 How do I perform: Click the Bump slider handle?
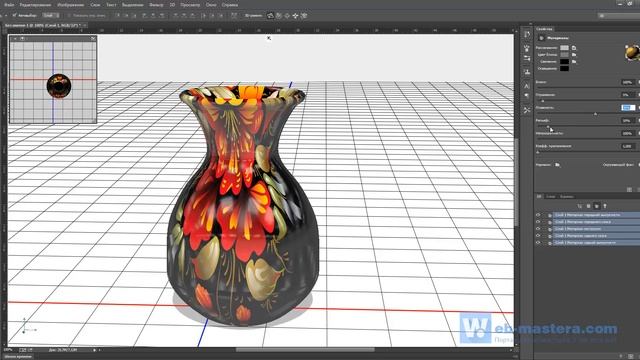(548, 127)
